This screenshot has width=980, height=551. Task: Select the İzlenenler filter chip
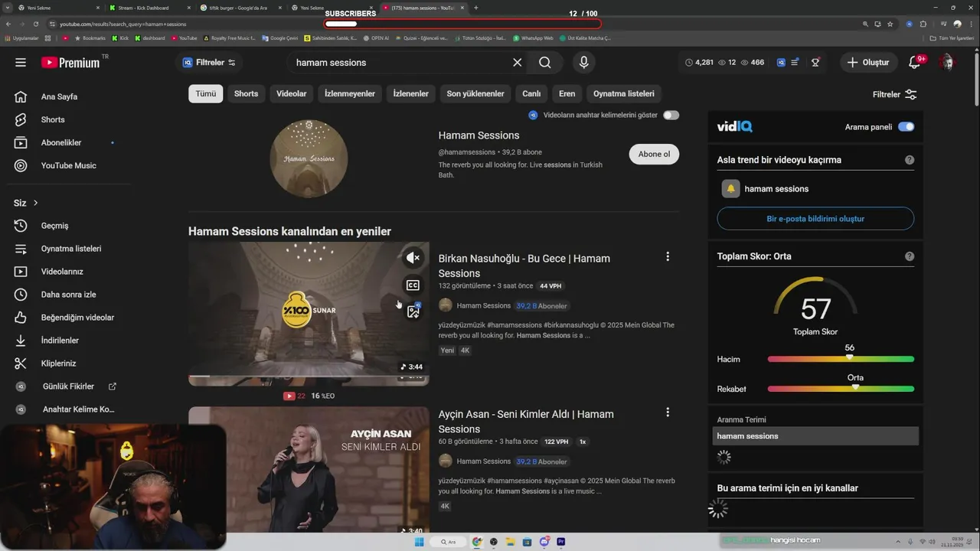(x=411, y=93)
